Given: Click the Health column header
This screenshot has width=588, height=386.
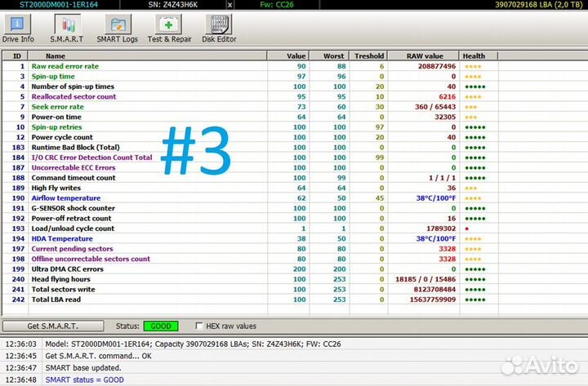Looking at the screenshot, I should 474,56.
